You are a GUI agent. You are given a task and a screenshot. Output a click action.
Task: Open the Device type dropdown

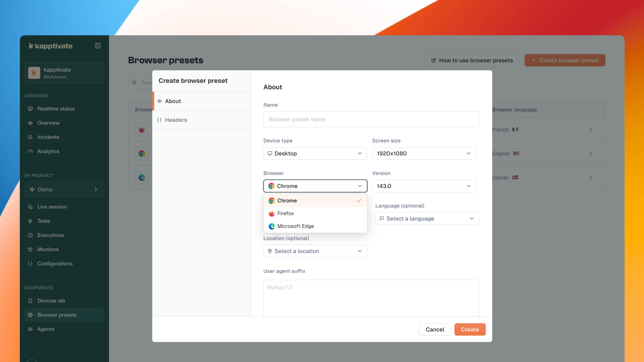click(315, 154)
